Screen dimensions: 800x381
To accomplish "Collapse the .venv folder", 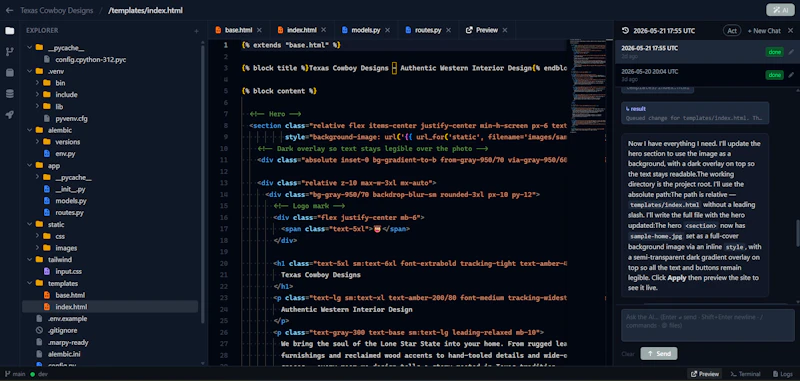I will point(30,71).
